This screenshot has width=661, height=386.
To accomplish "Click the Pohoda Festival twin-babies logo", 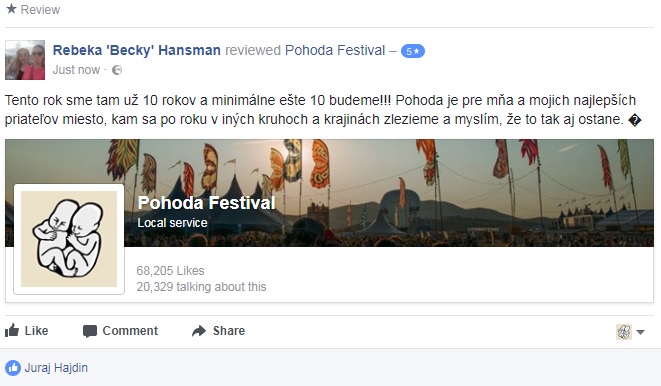I will (69, 239).
